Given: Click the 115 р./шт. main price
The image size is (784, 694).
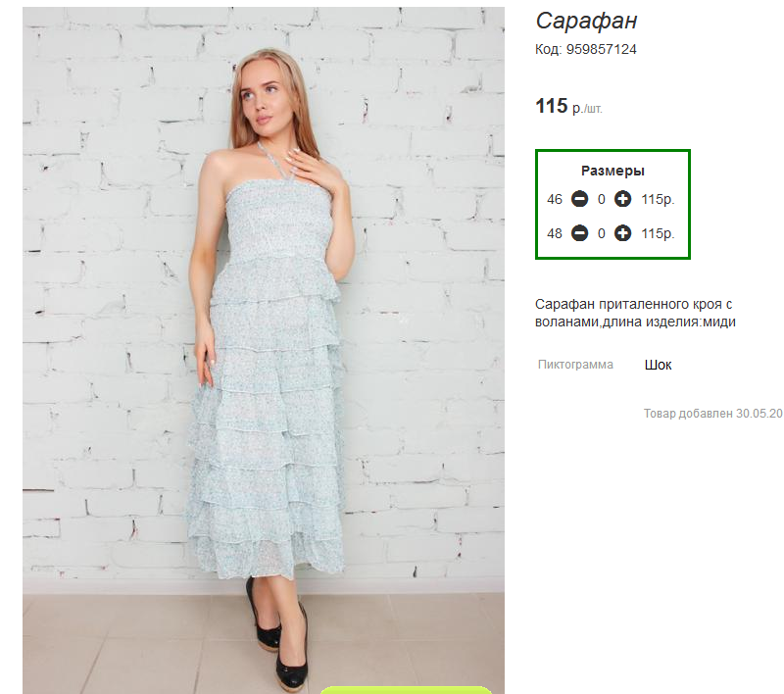Looking at the screenshot, I should [x=568, y=106].
